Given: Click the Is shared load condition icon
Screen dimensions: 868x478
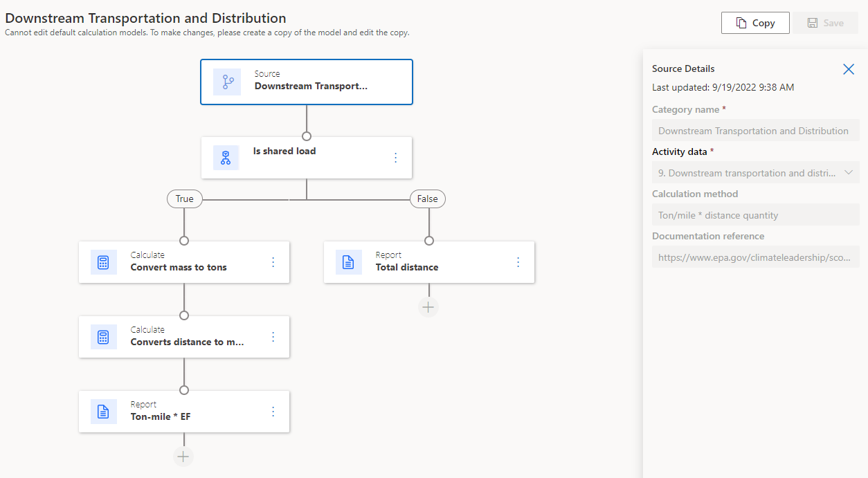Looking at the screenshot, I should (x=226, y=158).
